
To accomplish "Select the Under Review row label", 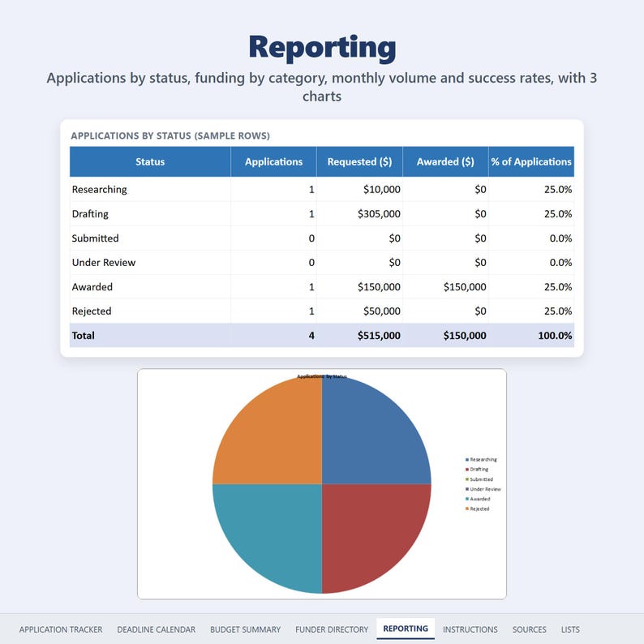I will 104,263.
